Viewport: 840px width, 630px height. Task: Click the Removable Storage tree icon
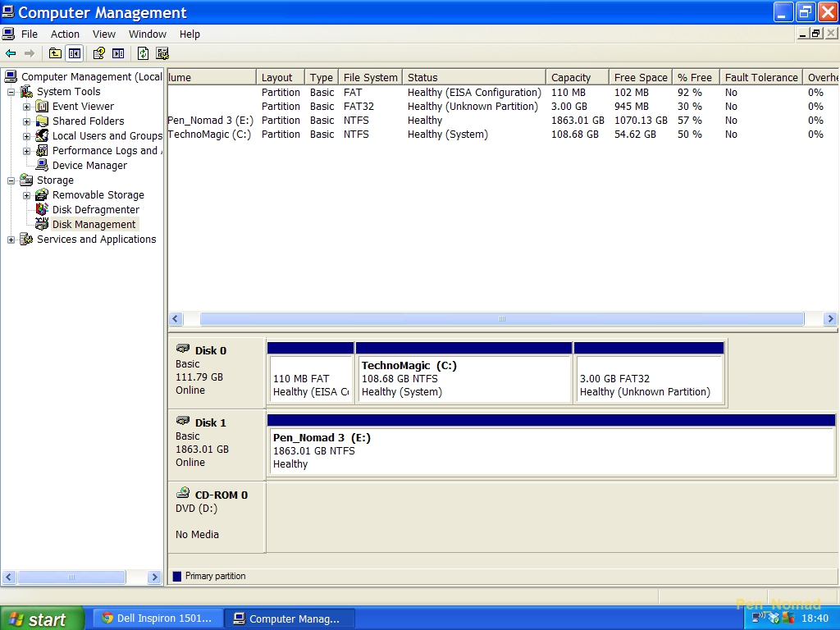[42, 194]
